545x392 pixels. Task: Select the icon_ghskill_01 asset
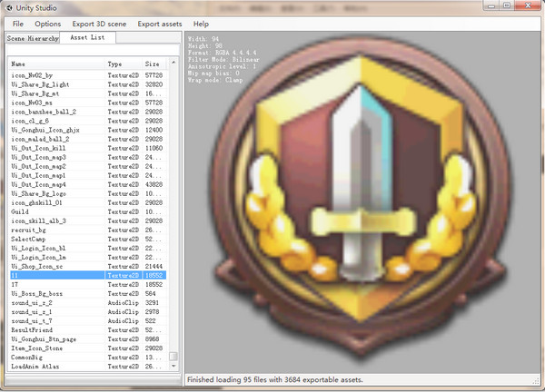88,202
